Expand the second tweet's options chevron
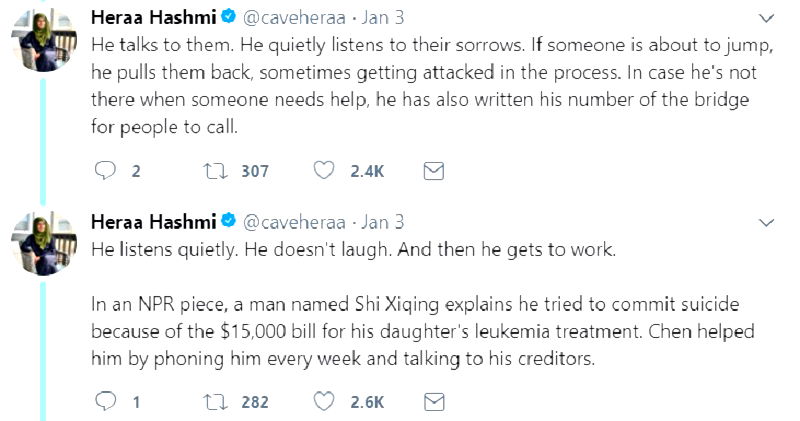Screen dimensions: 800x421 click(x=766, y=221)
